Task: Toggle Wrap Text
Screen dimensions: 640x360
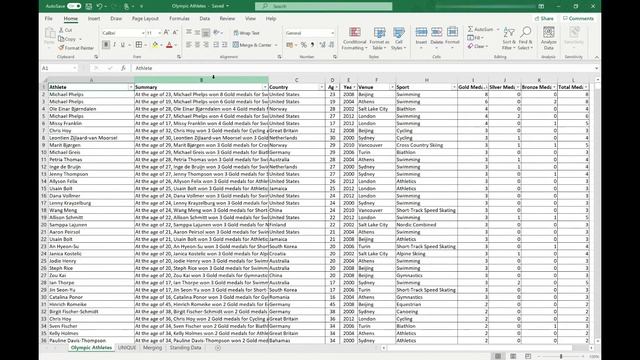Action: point(246,33)
